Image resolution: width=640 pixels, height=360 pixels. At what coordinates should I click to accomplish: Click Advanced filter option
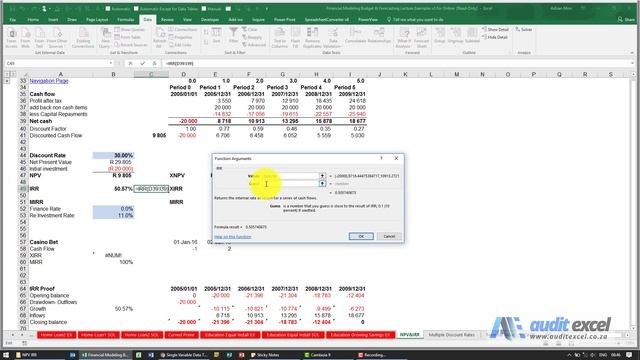(253, 45)
